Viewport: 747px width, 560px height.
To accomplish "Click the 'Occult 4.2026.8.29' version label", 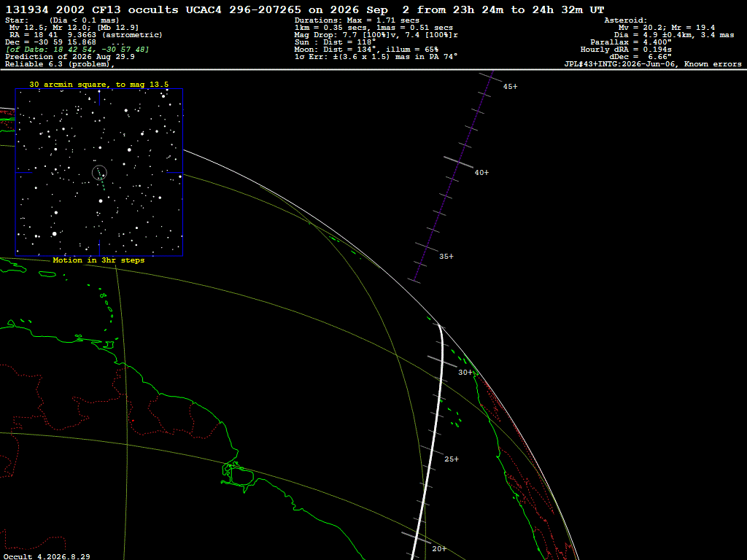I will (x=47, y=556).
